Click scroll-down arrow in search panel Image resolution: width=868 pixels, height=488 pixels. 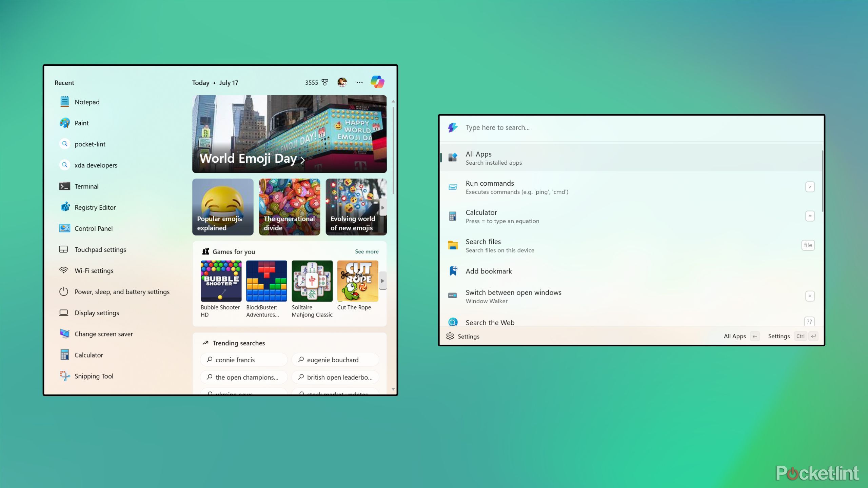coord(393,389)
